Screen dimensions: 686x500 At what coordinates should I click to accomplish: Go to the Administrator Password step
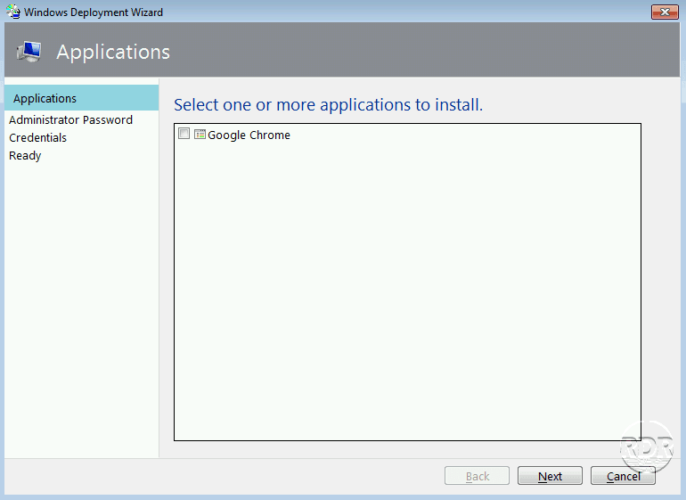click(x=71, y=120)
